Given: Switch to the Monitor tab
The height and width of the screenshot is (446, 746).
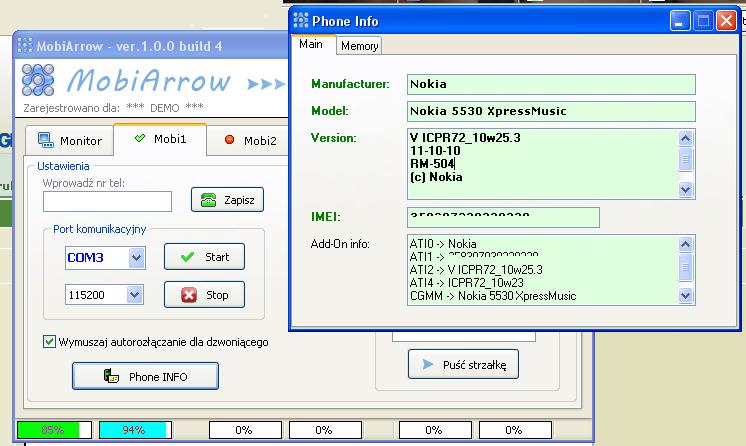Looking at the screenshot, I should pos(69,140).
